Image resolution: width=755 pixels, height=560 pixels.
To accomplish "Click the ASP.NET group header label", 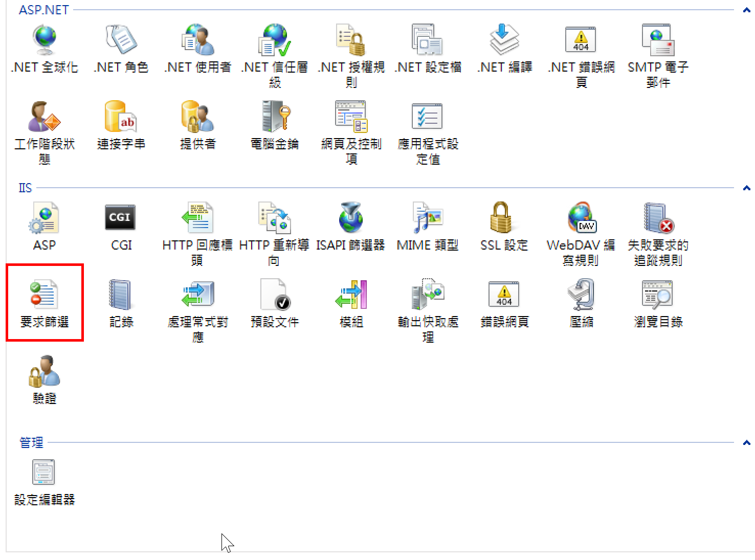I will click(43, 10).
